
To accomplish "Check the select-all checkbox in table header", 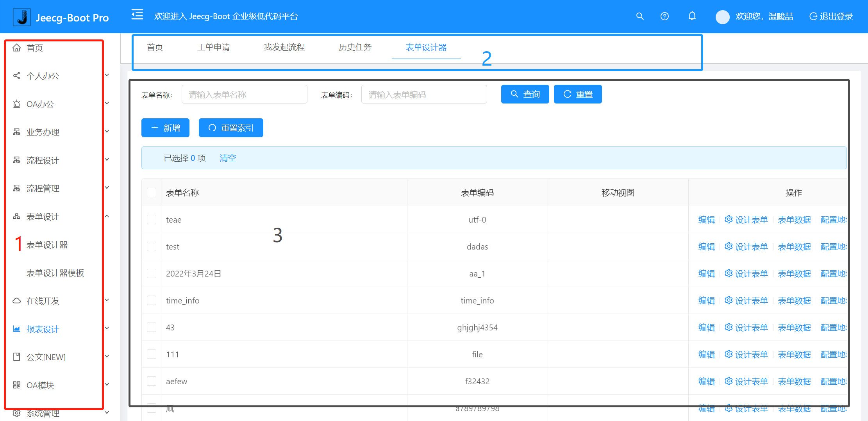I will (x=152, y=192).
